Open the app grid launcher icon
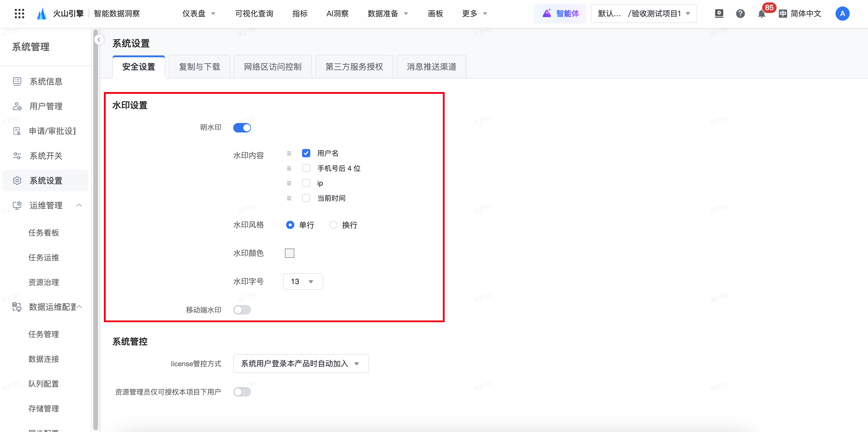Image resolution: width=868 pixels, height=432 pixels. 19,14
